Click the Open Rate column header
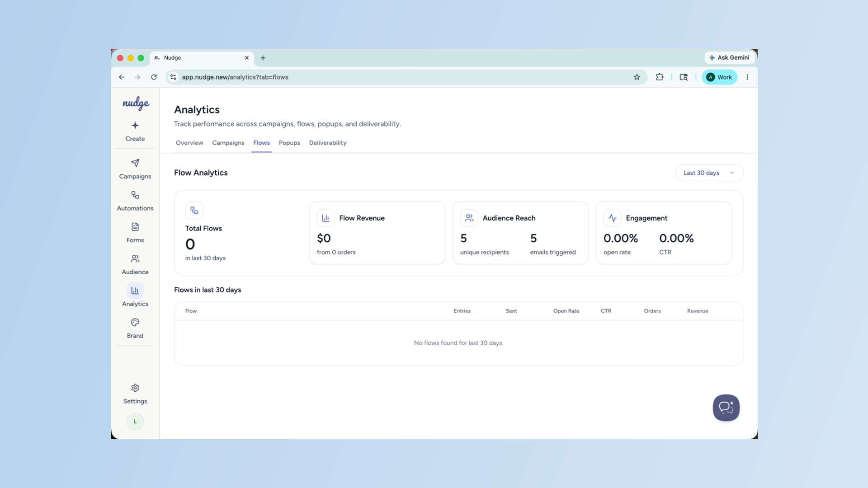The height and width of the screenshot is (488, 868). click(x=566, y=311)
